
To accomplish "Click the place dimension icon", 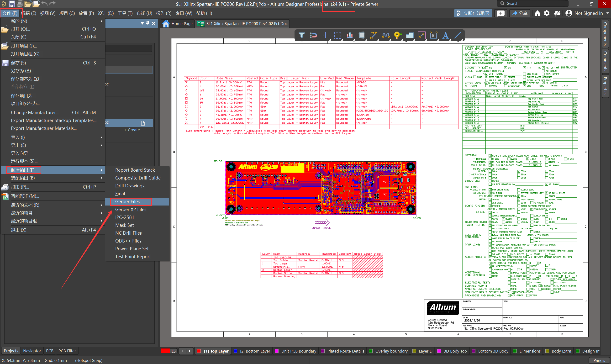I will click(433, 35).
